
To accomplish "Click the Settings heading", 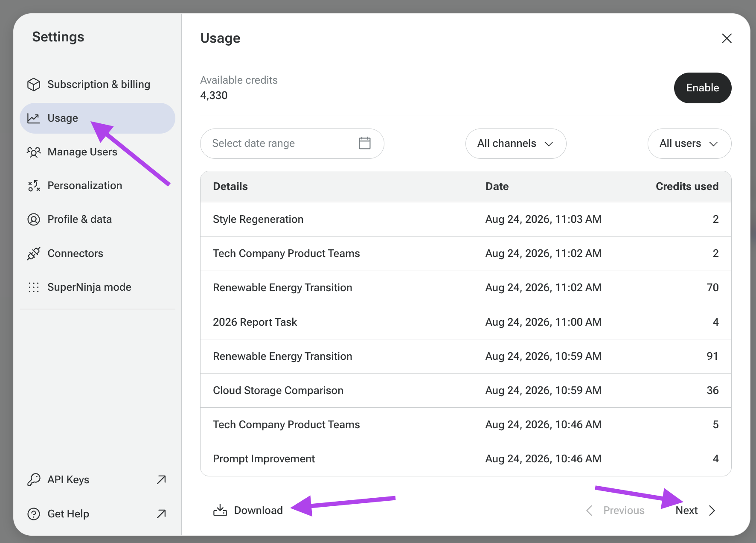I will (58, 37).
